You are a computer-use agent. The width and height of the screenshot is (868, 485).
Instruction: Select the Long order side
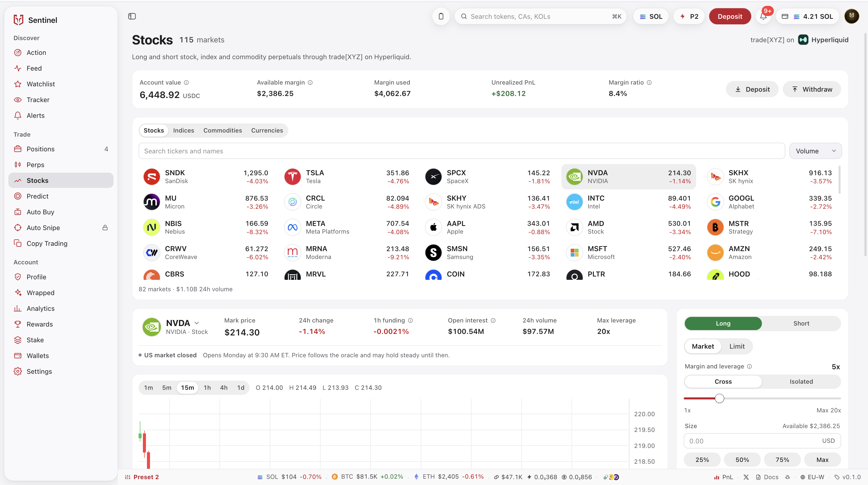coord(723,324)
